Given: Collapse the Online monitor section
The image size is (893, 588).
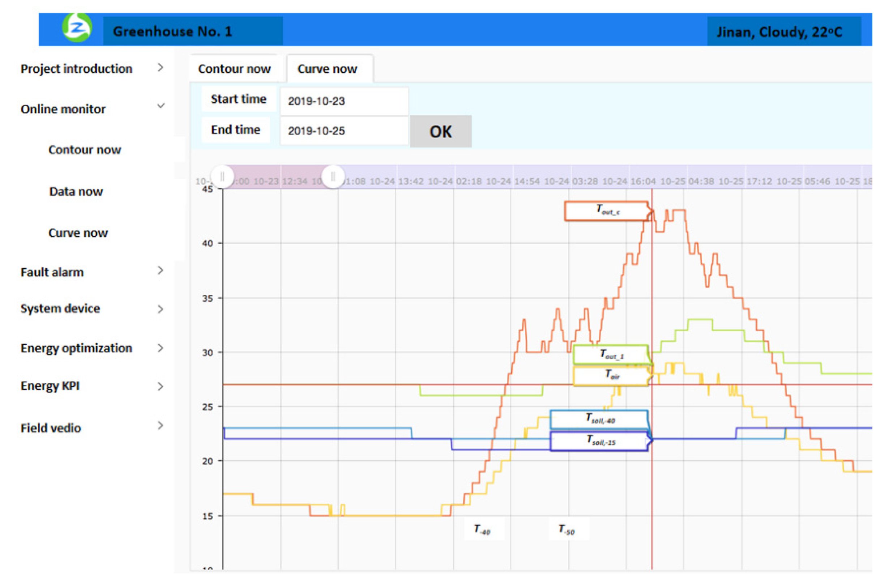Looking at the screenshot, I should click(x=161, y=106).
